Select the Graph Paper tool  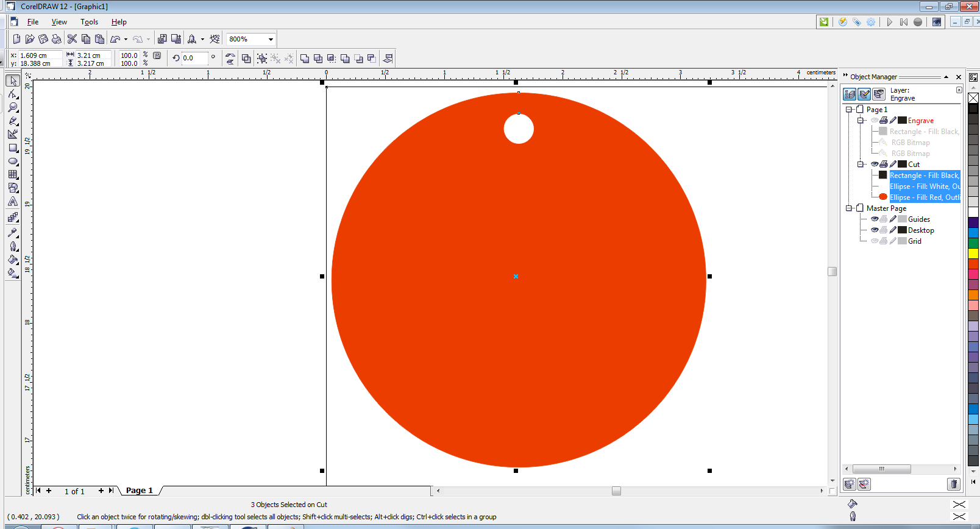point(13,174)
